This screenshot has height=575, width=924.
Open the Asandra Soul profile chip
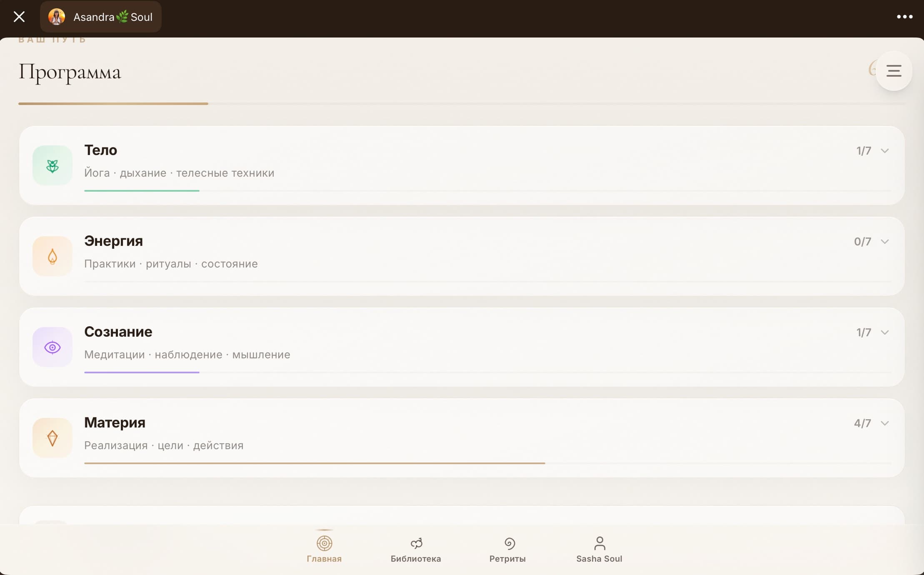pyautogui.click(x=101, y=17)
